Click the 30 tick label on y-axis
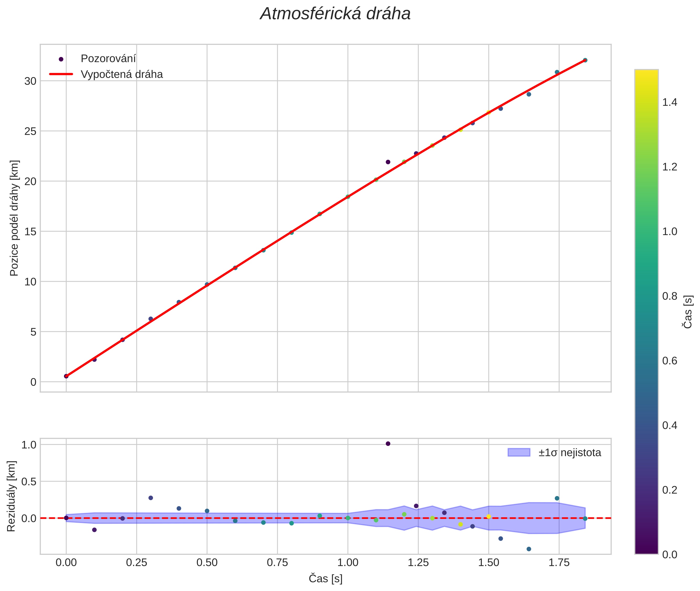700x591 pixels. tap(30, 81)
